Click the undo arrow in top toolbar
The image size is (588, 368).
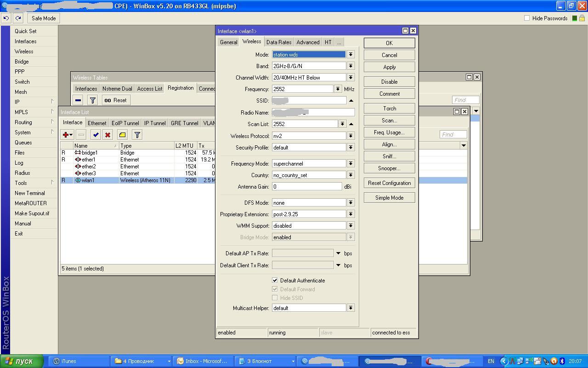tap(6, 18)
